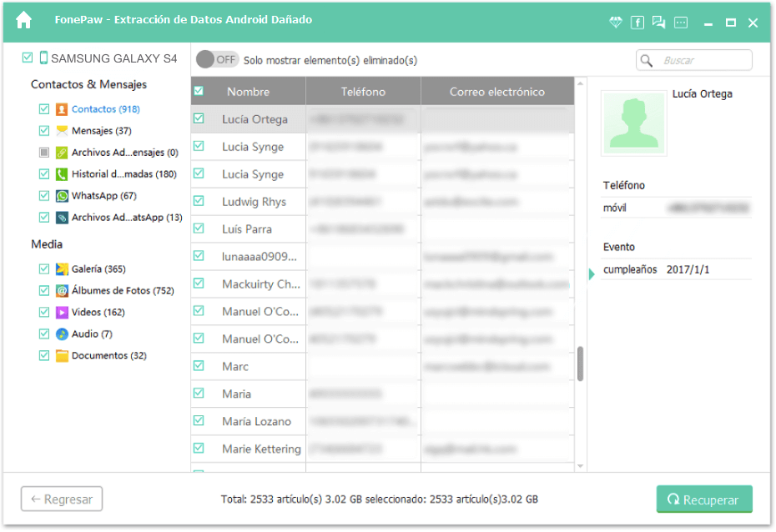This screenshot has height=532, width=776.
Task: Toggle the select-all checkbox in table header
Action: [199, 91]
